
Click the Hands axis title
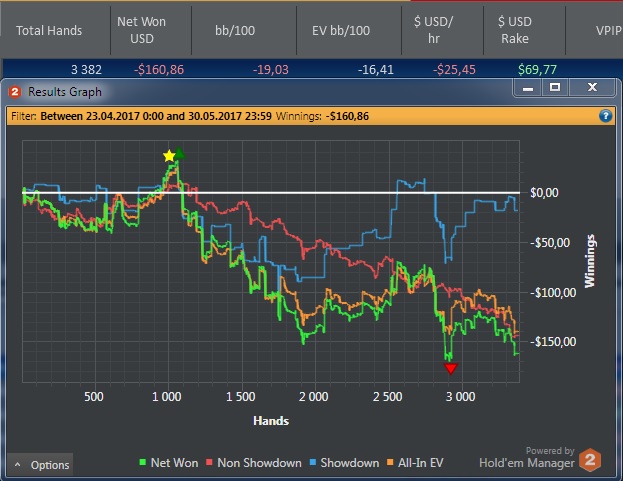(271, 421)
